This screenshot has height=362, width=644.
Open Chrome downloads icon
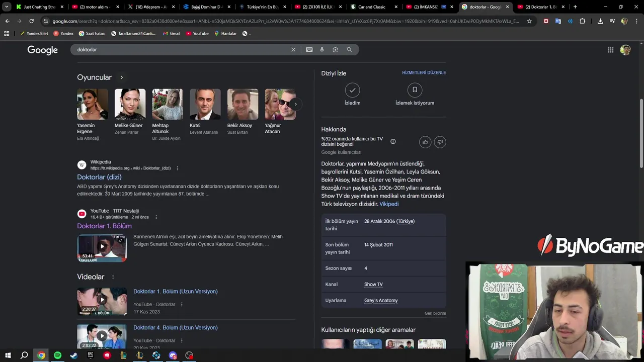[x=600, y=21]
